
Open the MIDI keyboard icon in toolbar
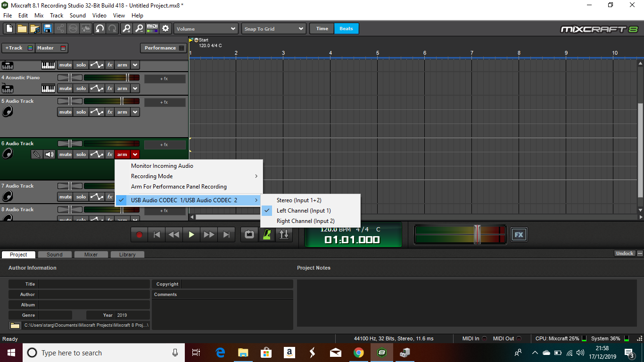click(152, 29)
